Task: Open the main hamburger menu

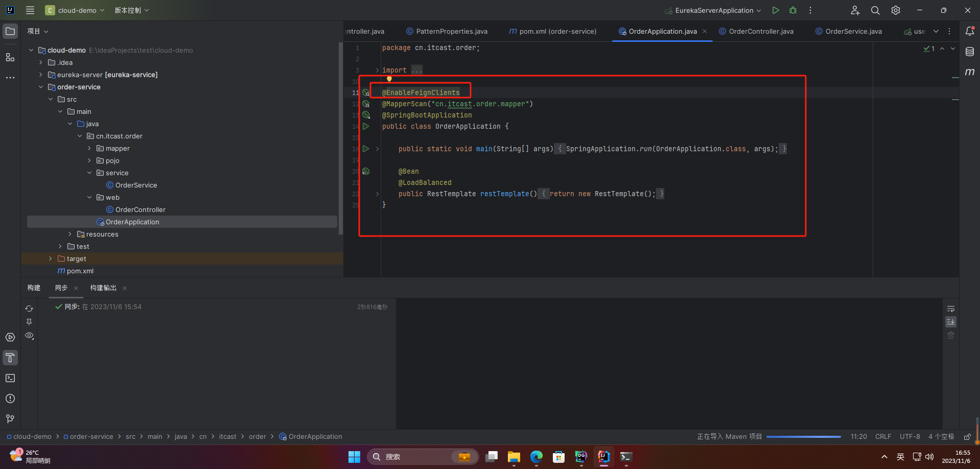Action: (x=30, y=10)
